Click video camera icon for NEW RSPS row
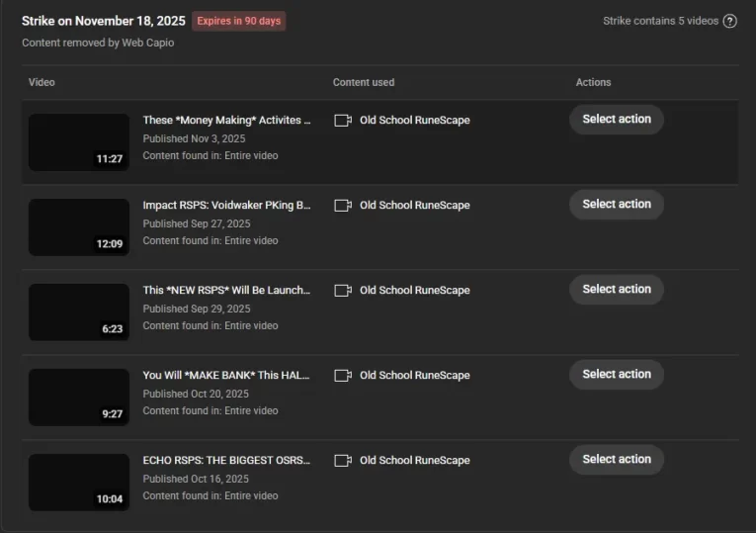This screenshot has height=533, width=756. (x=343, y=291)
